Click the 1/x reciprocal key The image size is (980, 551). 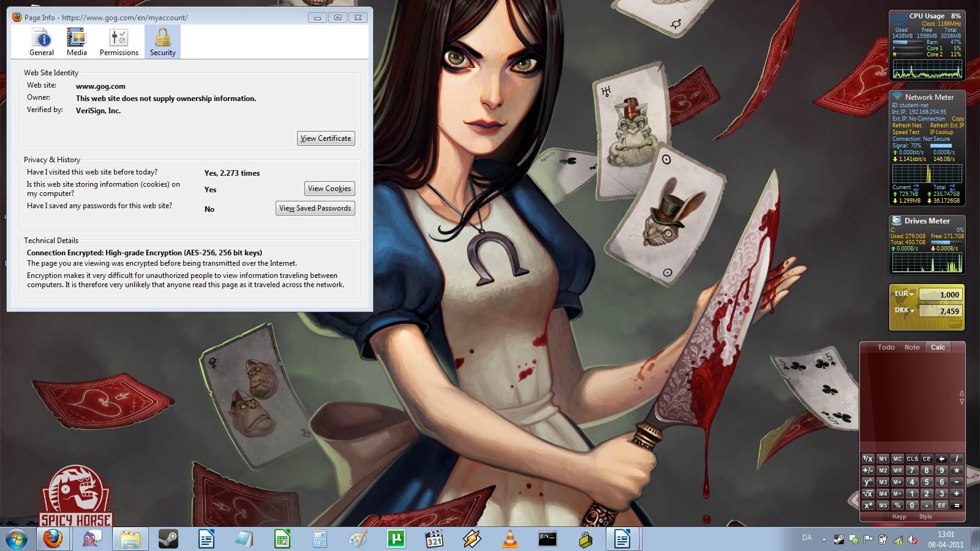click(x=868, y=459)
